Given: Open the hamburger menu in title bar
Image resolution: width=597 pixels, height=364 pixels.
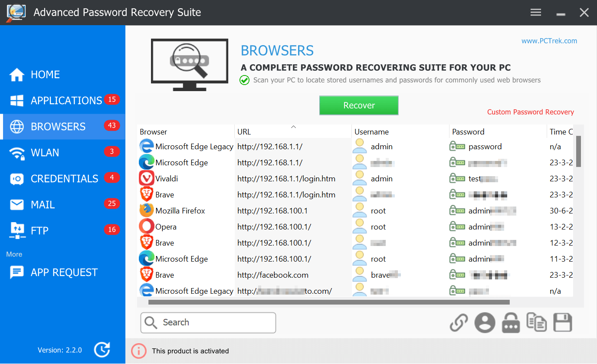Looking at the screenshot, I should click(x=536, y=12).
